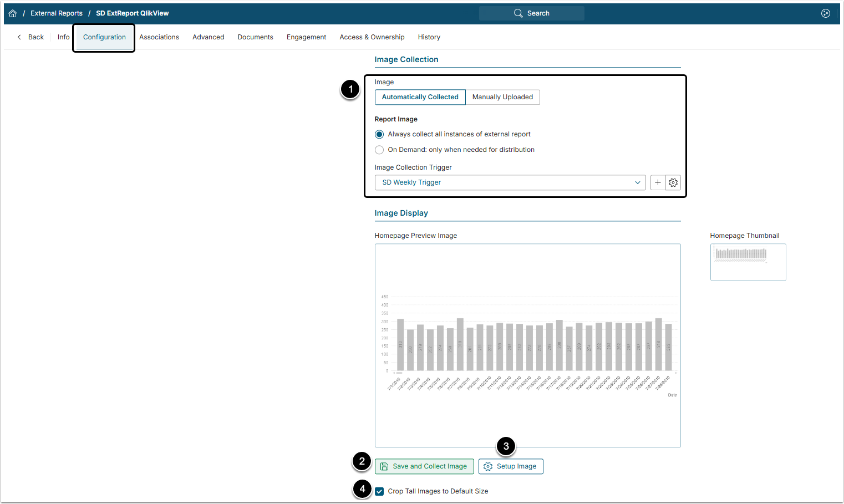The image size is (844, 504).
Task: Select Automatically Collected image mode
Action: coord(420,97)
